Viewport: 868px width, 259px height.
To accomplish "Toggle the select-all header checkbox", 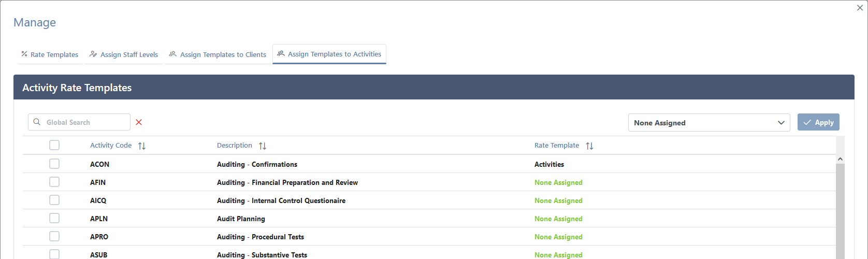I will click(x=54, y=146).
